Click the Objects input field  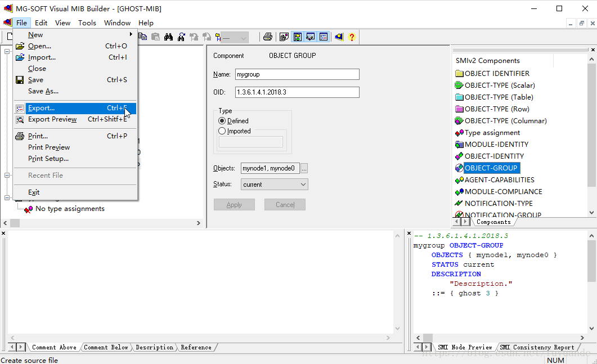click(270, 168)
